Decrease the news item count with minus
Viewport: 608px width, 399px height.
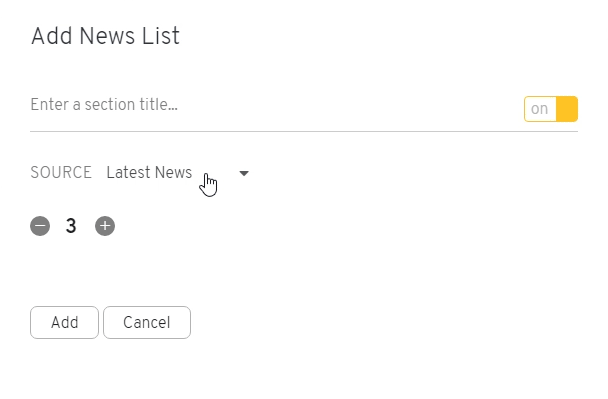(x=40, y=226)
